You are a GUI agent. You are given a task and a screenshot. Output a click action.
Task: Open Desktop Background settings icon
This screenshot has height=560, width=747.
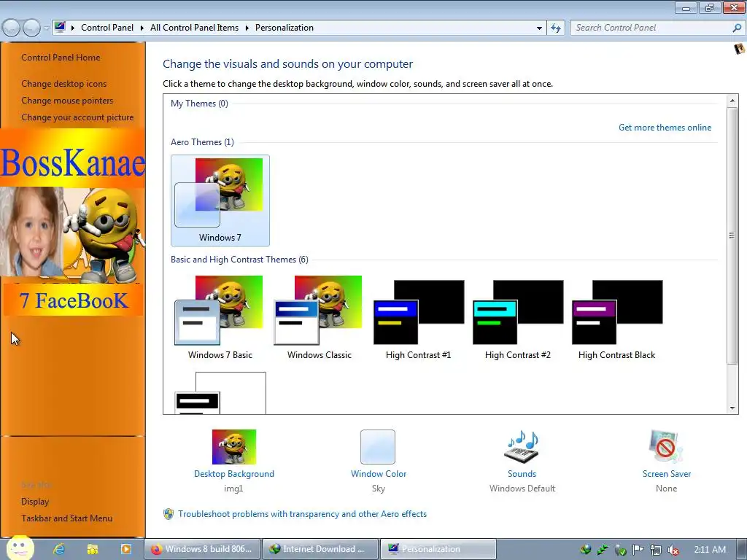(x=234, y=447)
